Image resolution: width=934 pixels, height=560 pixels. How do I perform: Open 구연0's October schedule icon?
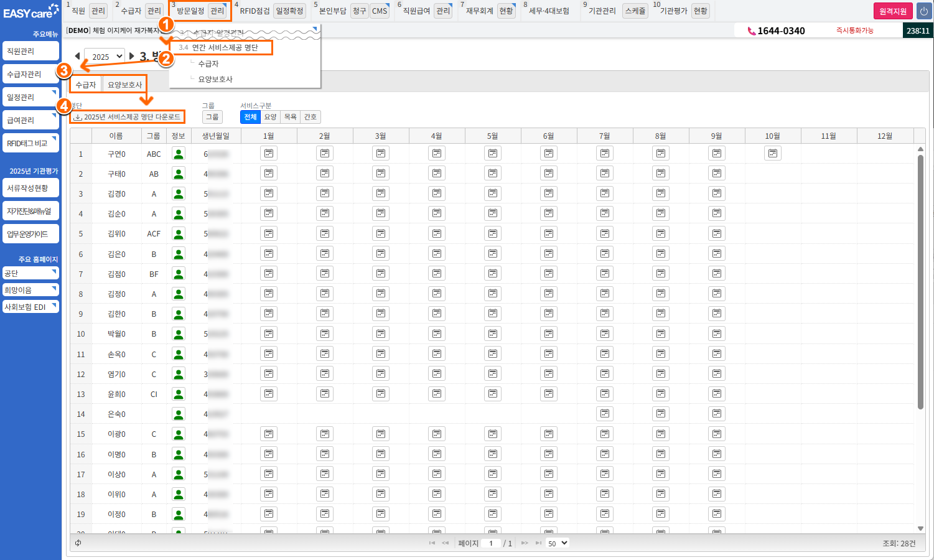(x=772, y=154)
